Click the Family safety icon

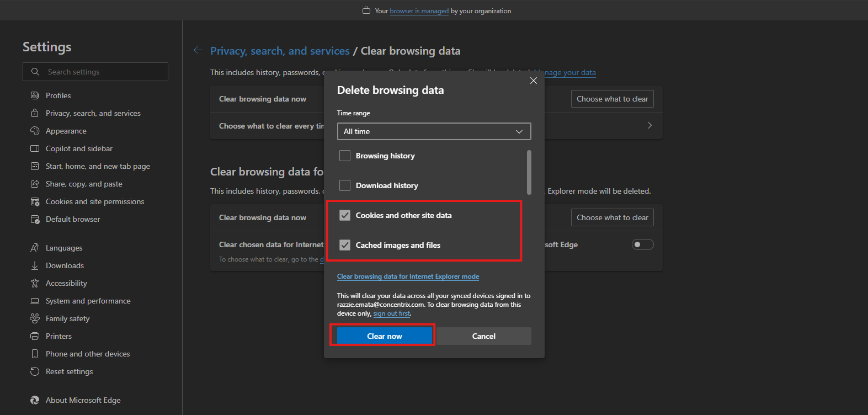[x=35, y=318]
